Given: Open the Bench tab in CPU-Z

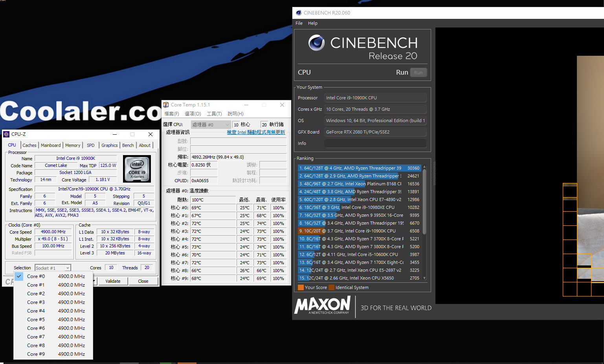Looking at the screenshot, I should point(128,145).
